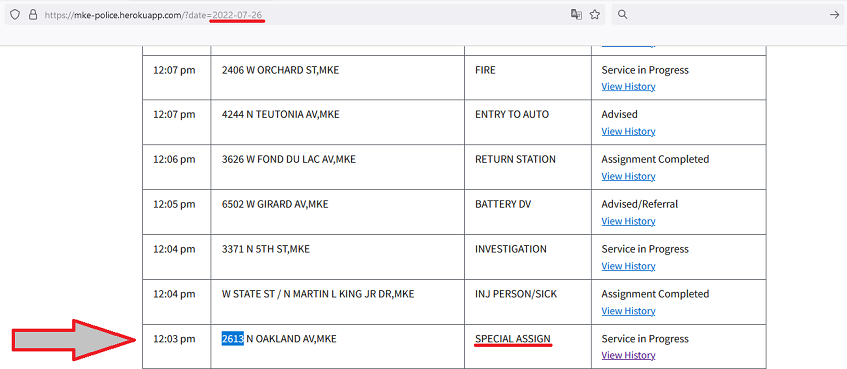The image size is (847, 369).
Task: Click address 3626 W FOND DU LAC AV,MKE
Action: click(289, 159)
